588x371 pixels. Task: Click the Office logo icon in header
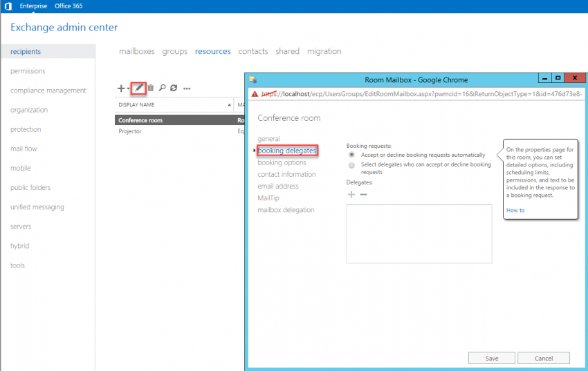coord(8,6)
